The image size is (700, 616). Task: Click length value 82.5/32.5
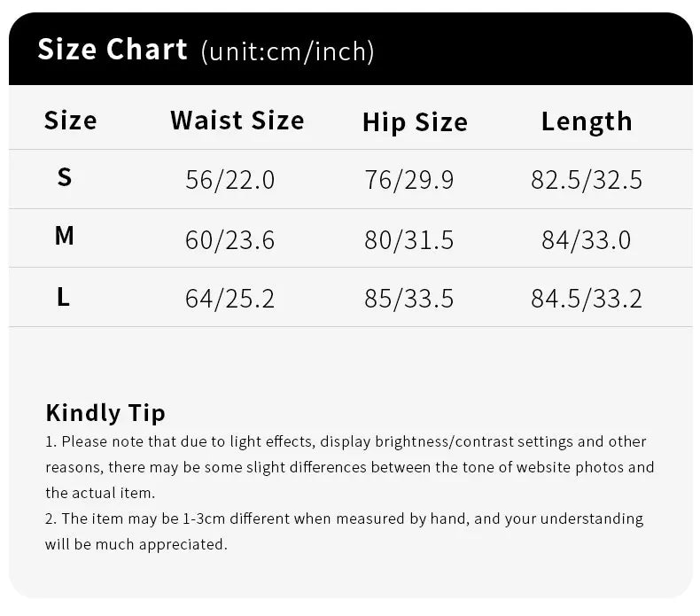point(587,180)
